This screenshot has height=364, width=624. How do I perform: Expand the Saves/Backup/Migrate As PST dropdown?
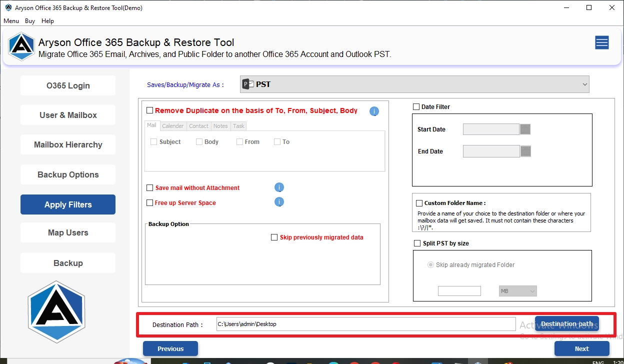click(x=414, y=84)
